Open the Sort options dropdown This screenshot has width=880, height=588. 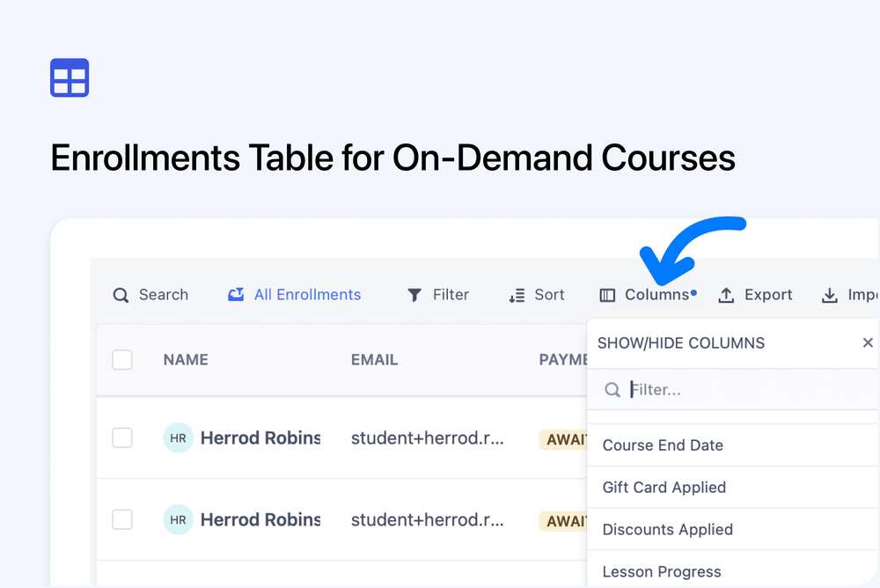pyautogui.click(x=537, y=295)
